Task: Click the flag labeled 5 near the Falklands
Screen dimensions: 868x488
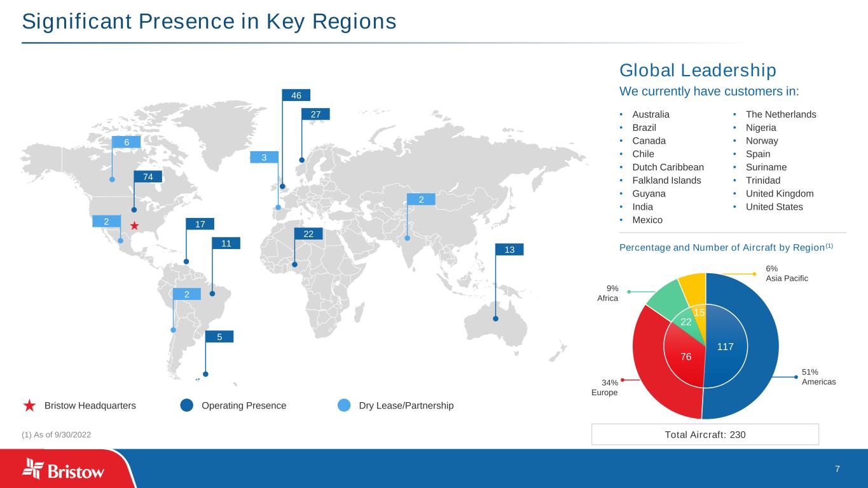Action: 219,337
